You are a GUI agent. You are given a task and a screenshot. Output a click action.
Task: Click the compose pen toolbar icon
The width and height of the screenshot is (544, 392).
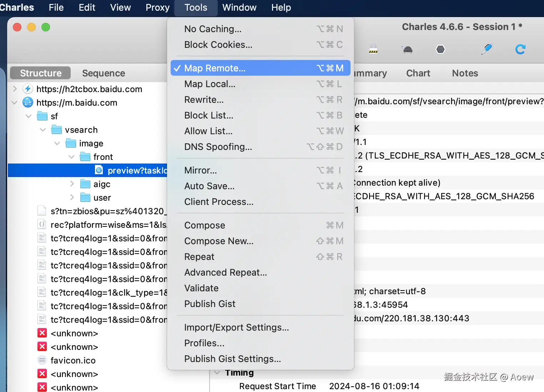487,49
